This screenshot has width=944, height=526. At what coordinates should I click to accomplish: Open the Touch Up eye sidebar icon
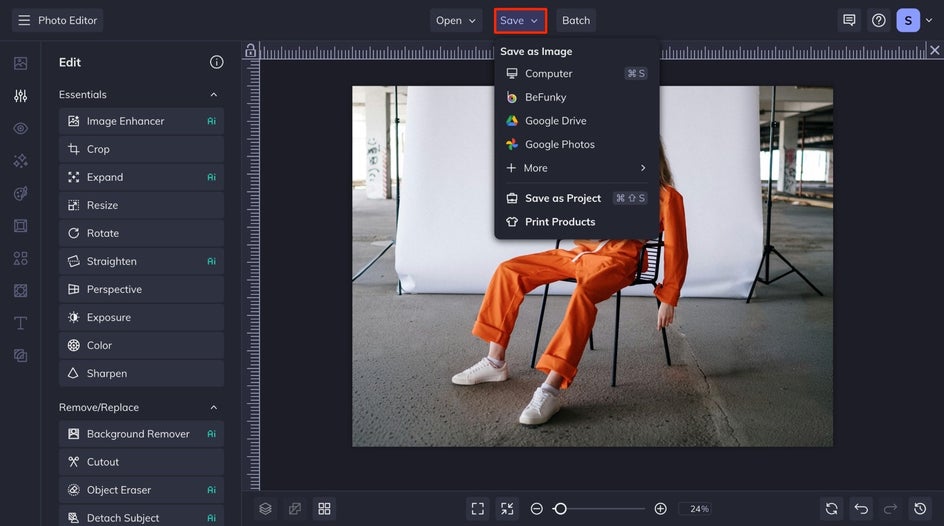(20, 128)
